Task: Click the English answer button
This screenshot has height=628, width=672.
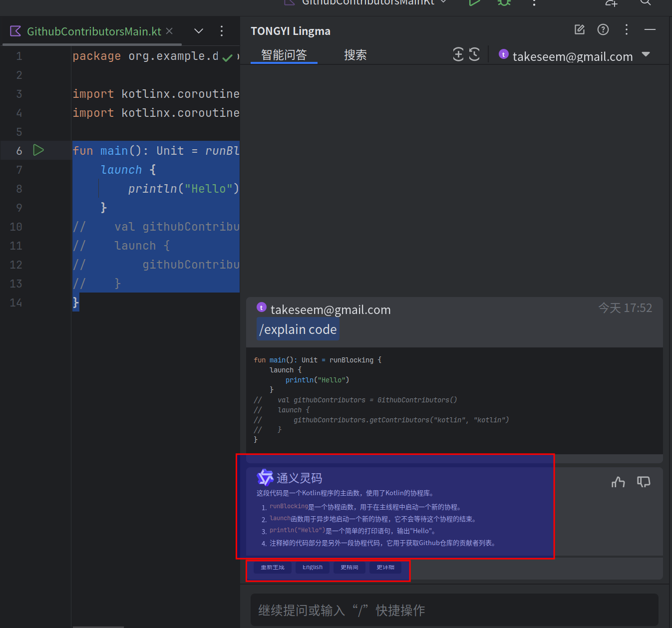Action: click(313, 567)
